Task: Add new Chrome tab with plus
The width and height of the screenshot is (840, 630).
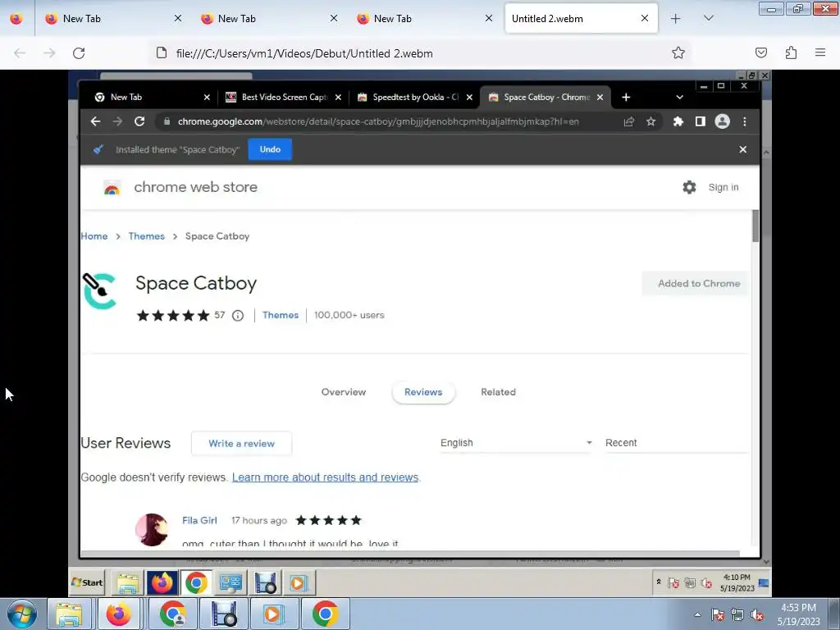Action: (x=626, y=97)
